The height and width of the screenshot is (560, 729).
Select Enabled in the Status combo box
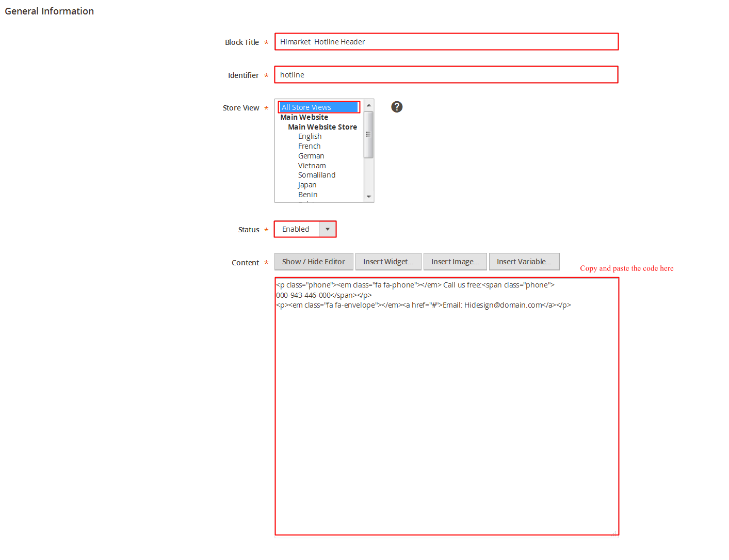click(x=297, y=229)
